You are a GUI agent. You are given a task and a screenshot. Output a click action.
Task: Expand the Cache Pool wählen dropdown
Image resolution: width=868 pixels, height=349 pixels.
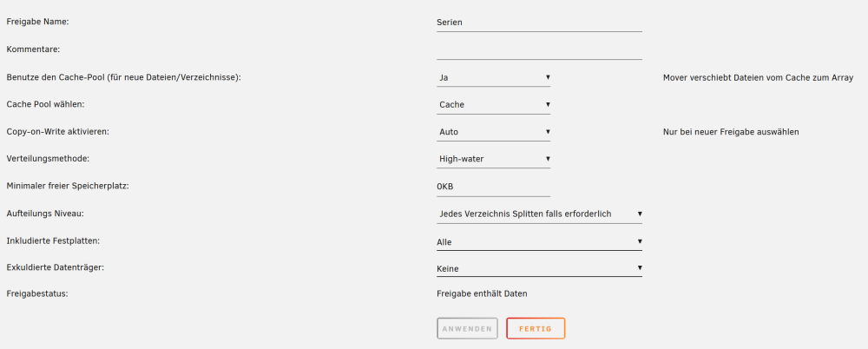493,105
